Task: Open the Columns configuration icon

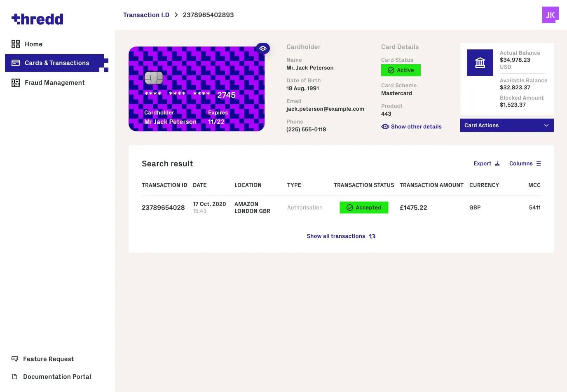Action: click(x=539, y=163)
